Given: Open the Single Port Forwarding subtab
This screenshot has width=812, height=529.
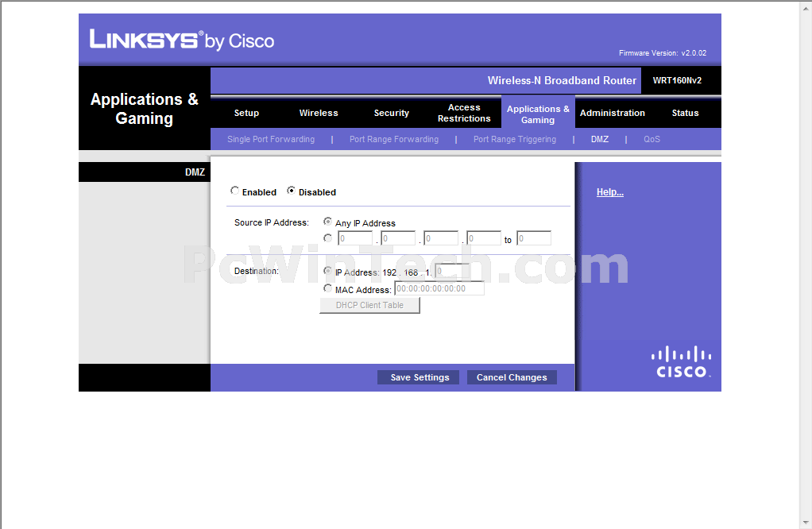Looking at the screenshot, I should click(x=271, y=139).
